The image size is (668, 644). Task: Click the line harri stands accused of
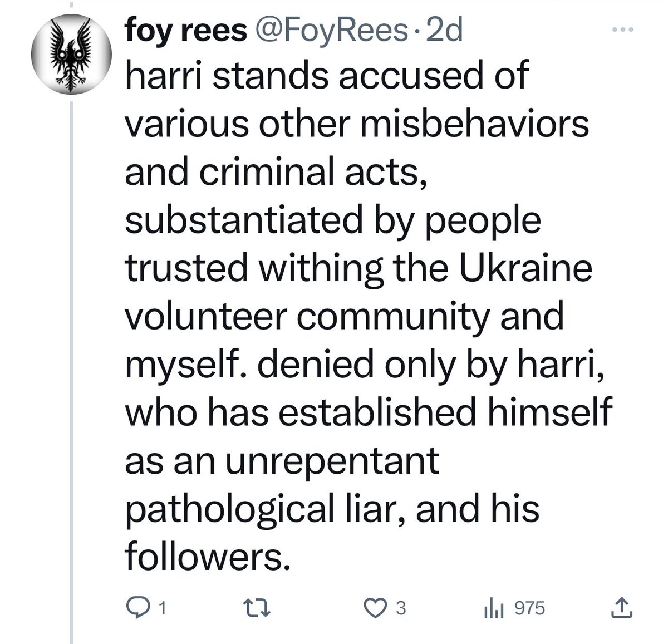[326, 76]
